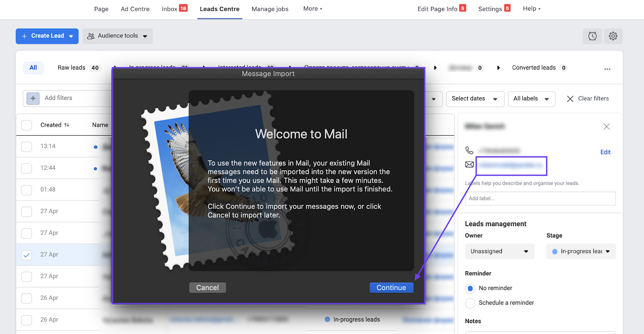Click Clear filters
The image size is (644, 334).
click(588, 99)
